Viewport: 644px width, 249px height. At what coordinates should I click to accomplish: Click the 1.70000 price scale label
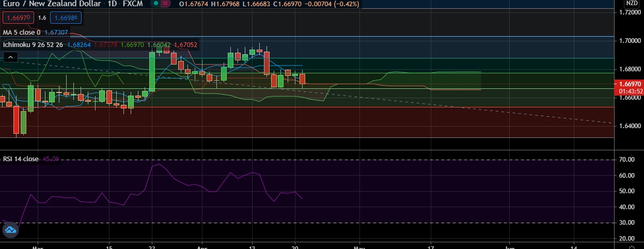(x=629, y=40)
